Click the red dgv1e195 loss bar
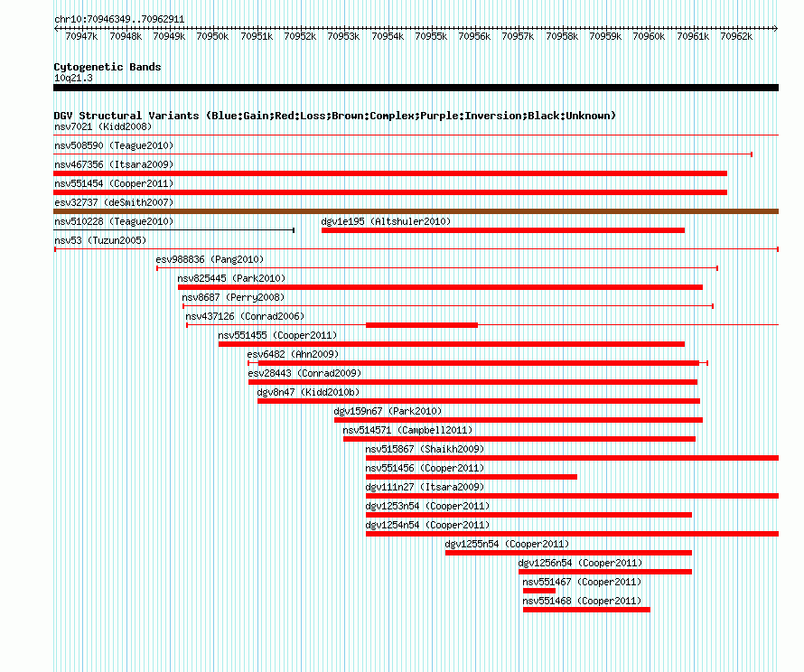 503,230
